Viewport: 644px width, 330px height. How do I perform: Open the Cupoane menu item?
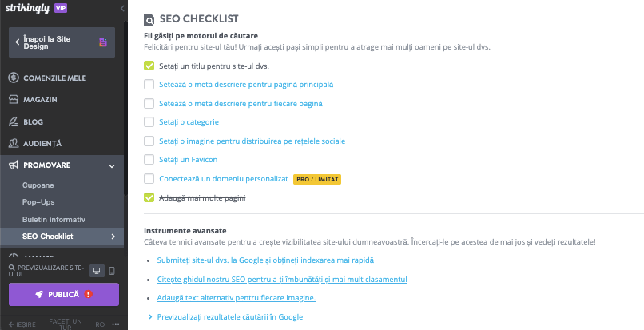[38, 185]
